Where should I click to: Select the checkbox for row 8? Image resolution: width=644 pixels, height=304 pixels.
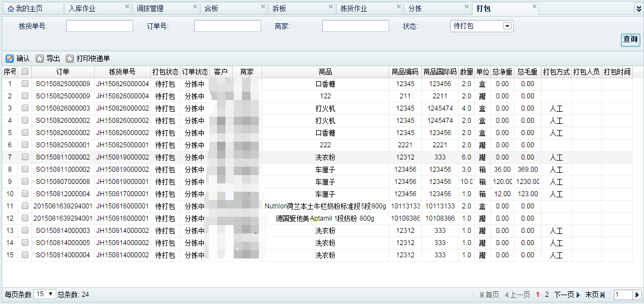coord(24,170)
